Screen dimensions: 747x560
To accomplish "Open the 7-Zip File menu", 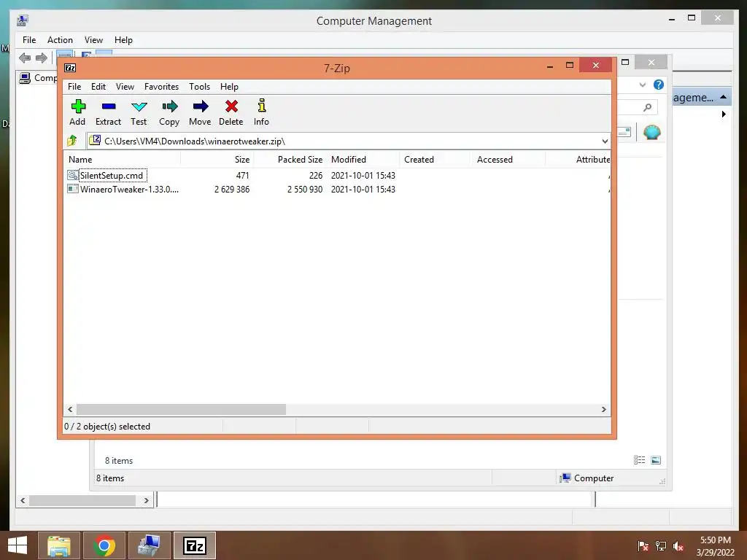I will pos(74,87).
